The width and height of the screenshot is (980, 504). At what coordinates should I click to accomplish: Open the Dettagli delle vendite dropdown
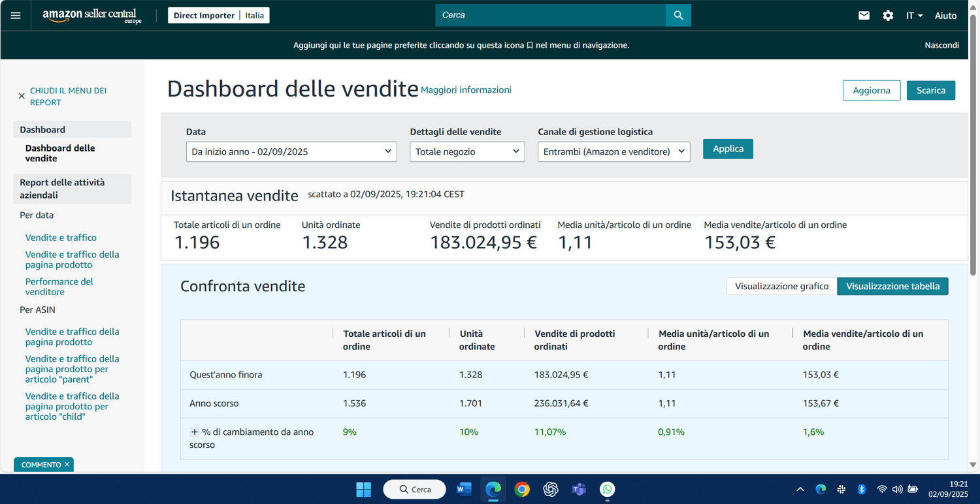(467, 151)
